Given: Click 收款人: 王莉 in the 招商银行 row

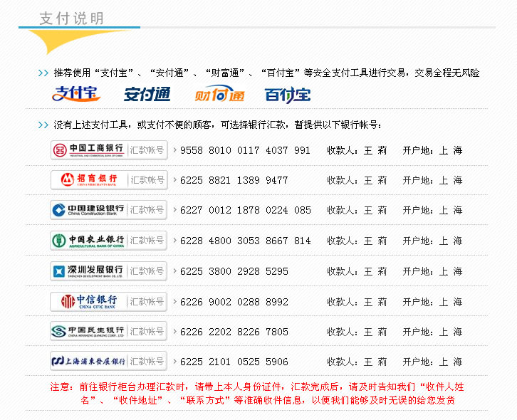Looking at the screenshot, I should pos(357,180).
